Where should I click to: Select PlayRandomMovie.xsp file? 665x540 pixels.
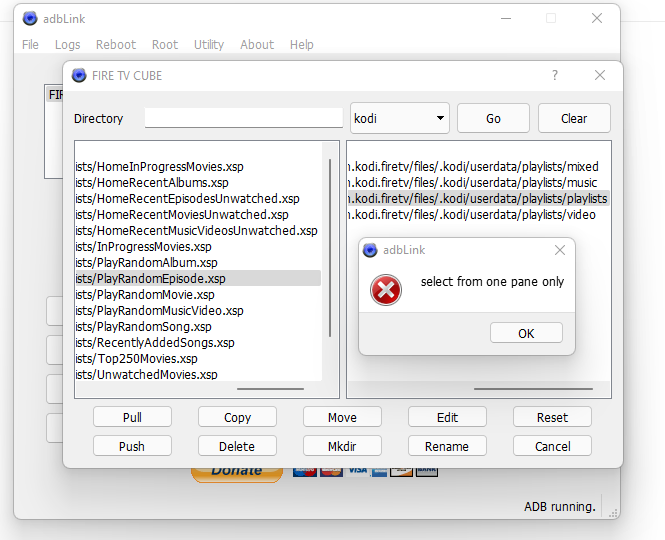tap(198, 295)
